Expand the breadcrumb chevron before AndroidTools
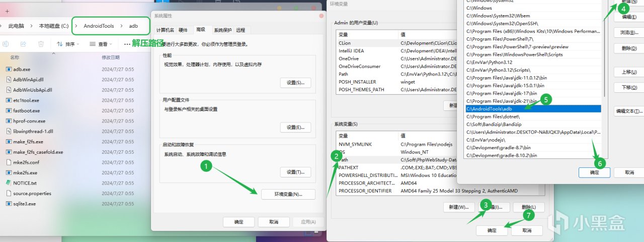The width and height of the screenshot is (644, 242). coord(75,26)
